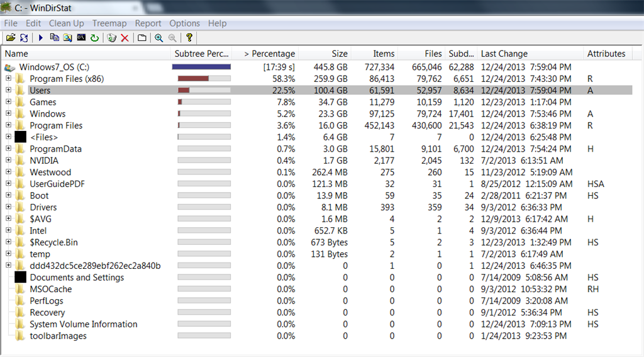Expand the Windows folder node
The image size is (644, 357).
click(9, 113)
